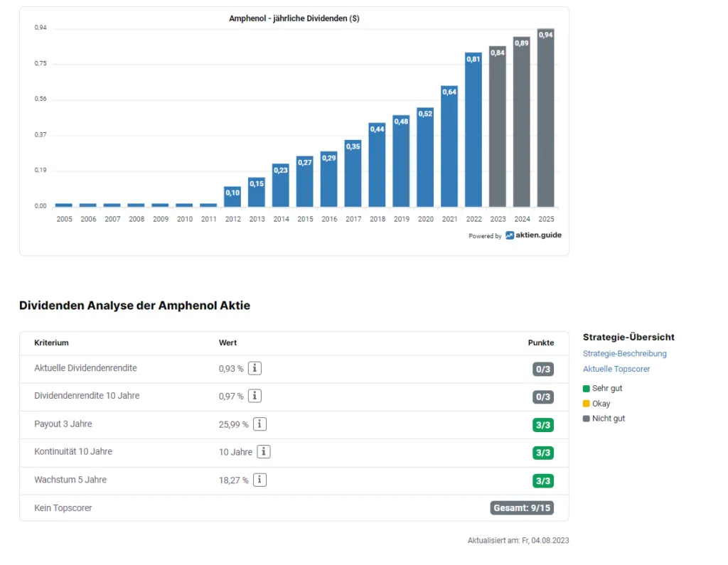Image resolution: width=728 pixels, height=565 pixels.
Task: Click the aktien.guide logo icon
Action: point(509,235)
